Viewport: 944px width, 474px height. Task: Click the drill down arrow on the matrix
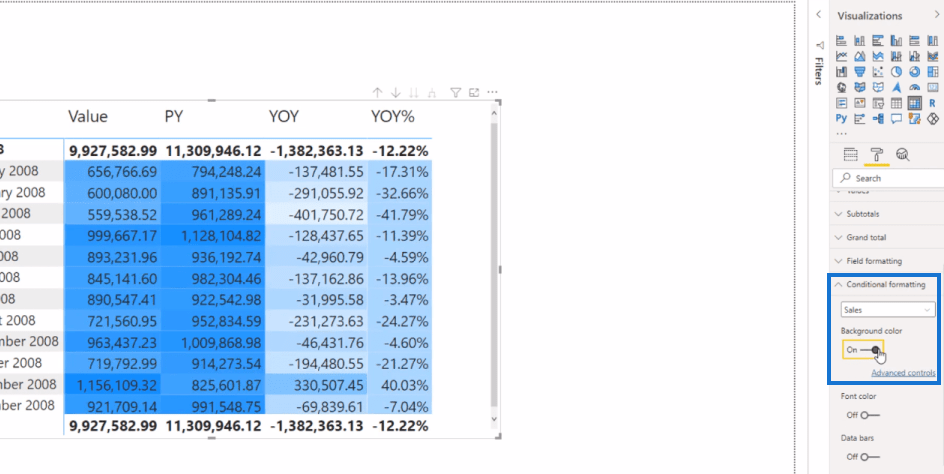click(x=396, y=93)
